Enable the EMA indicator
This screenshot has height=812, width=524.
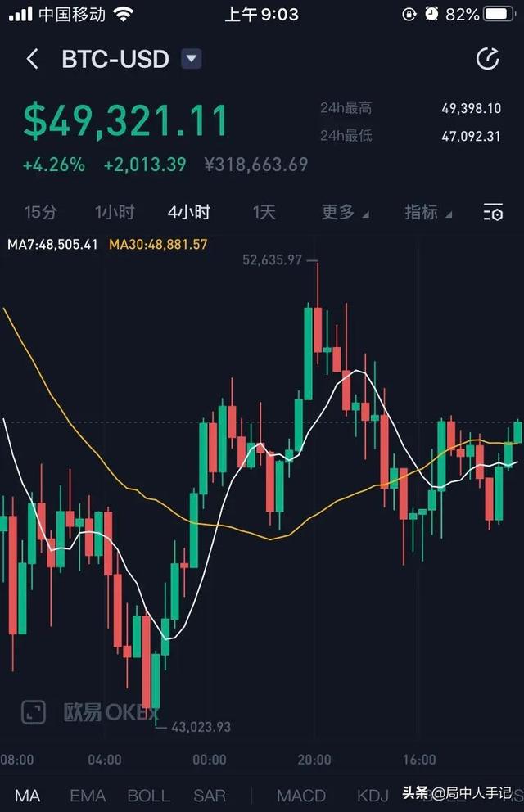tap(88, 795)
